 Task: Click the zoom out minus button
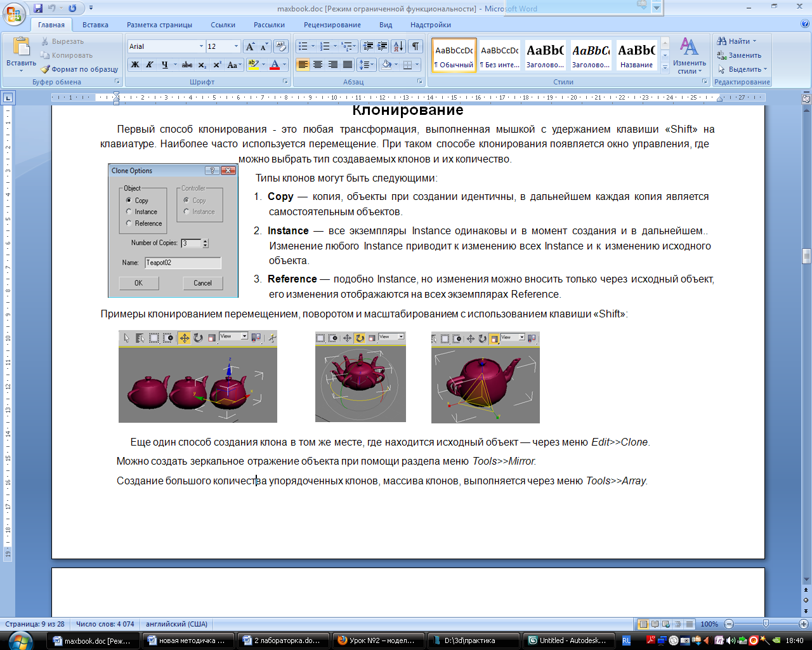pos(729,624)
